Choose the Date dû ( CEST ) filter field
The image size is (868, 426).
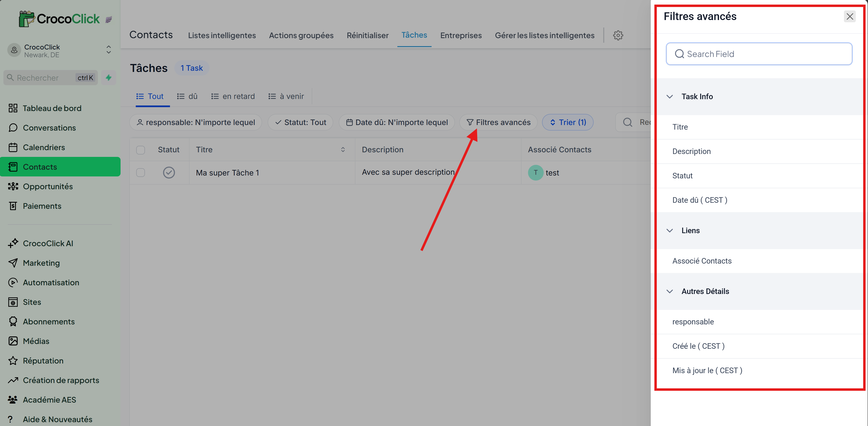(699, 200)
